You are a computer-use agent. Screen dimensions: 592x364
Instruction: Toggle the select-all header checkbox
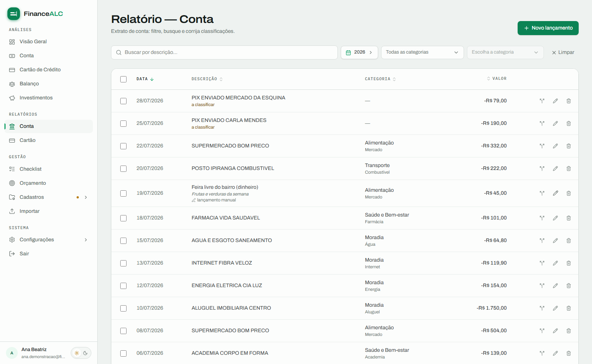[x=124, y=79]
